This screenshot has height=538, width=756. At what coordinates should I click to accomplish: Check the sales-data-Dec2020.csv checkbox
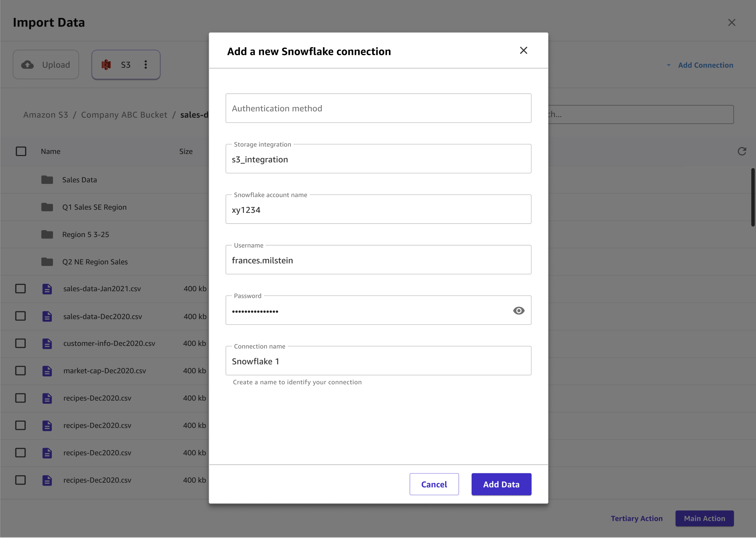tap(20, 316)
